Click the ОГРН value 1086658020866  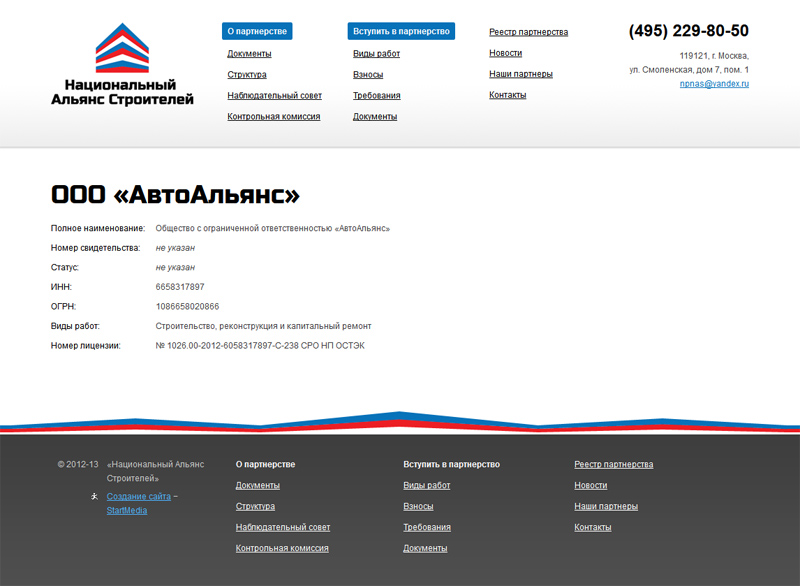(187, 306)
